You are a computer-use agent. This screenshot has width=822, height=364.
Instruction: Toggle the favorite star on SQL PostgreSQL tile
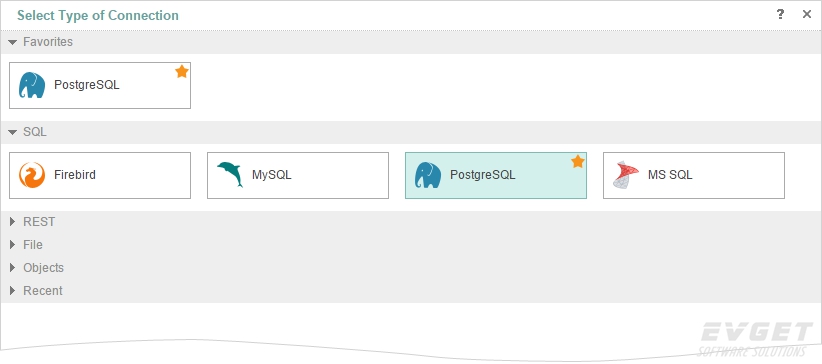(x=578, y=162)
